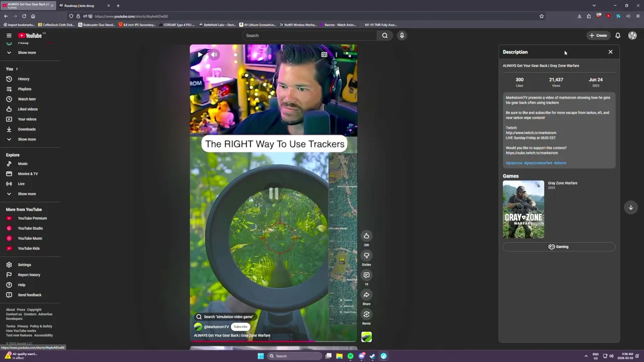Image resolution: width=644 pixels, height=362 pixels.
Task: Open the sound thumbnail below Remix
Action: [366, 337]
